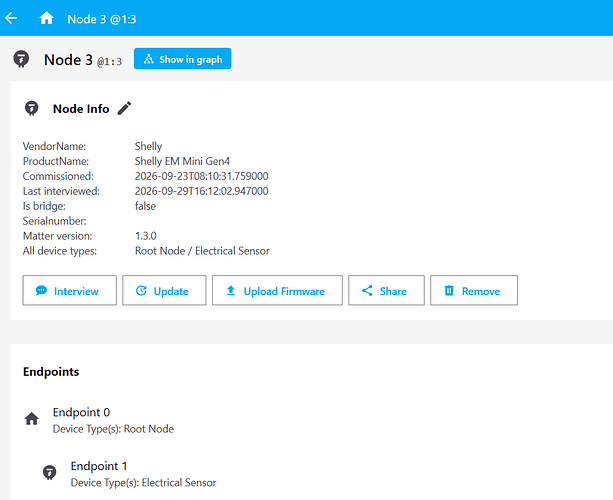Click the 'Device Type(s): Root Node' text
Screen dimensions: 613x500
pyautogui.click(x=113, y=429)
